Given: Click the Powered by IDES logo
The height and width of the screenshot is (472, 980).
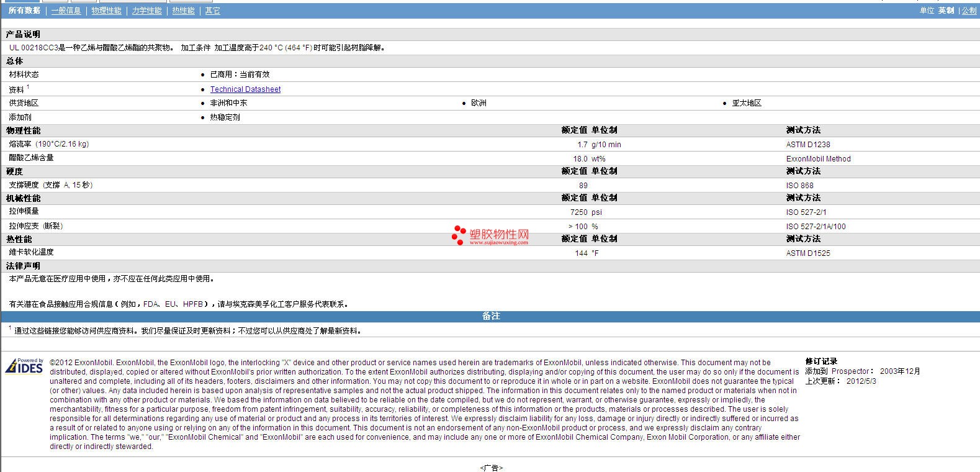Looking at the screenshot, I should pyautogui.click(x=24, y=366).
